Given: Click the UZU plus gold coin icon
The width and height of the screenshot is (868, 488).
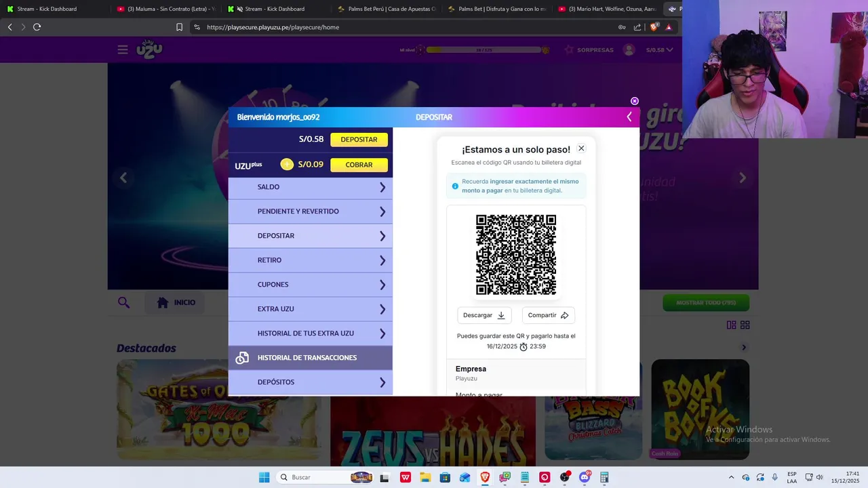Looking at the screenshot, I should click(x=287, y=164).
